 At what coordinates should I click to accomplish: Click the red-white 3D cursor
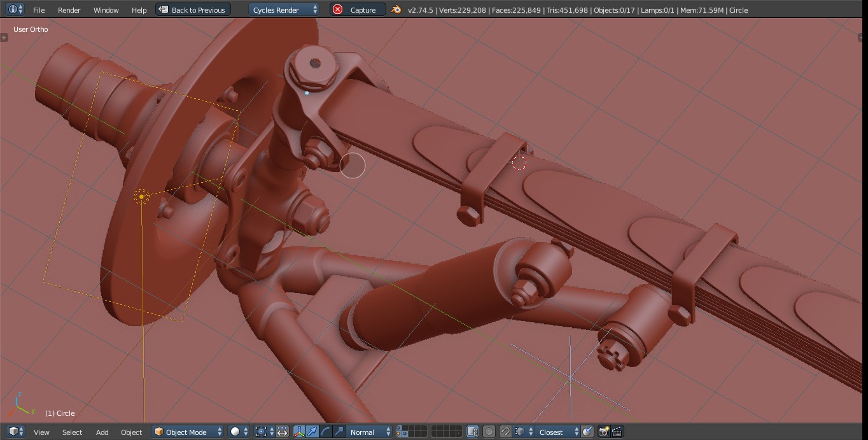click(519, 163)
